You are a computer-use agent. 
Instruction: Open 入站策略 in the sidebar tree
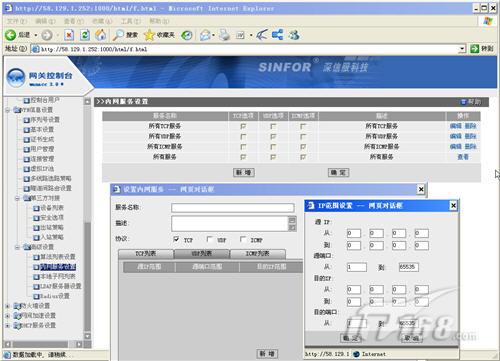tap(52, 237)
